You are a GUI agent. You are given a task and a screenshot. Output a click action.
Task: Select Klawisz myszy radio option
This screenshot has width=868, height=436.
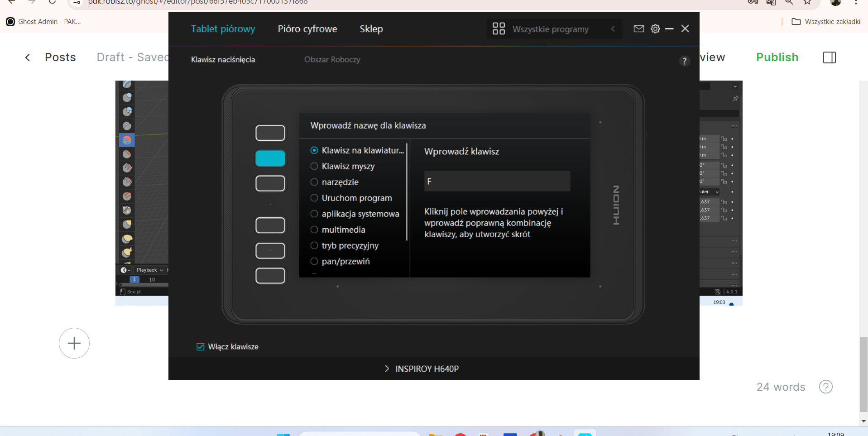pos(343,166)
